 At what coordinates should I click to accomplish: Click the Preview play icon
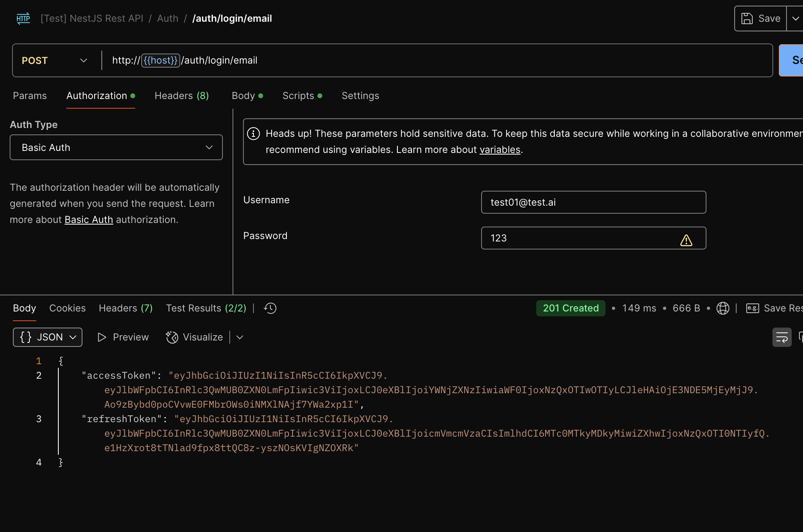tap(102, 337)
